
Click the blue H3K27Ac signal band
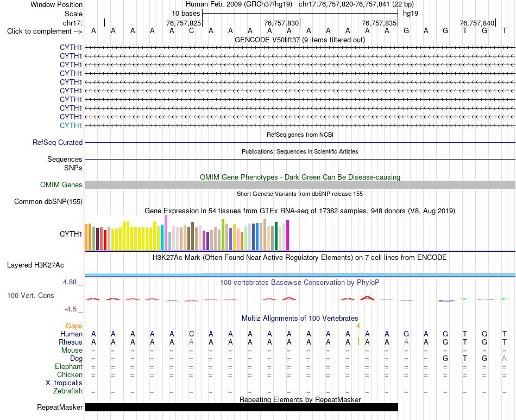[x=300, y=275]
